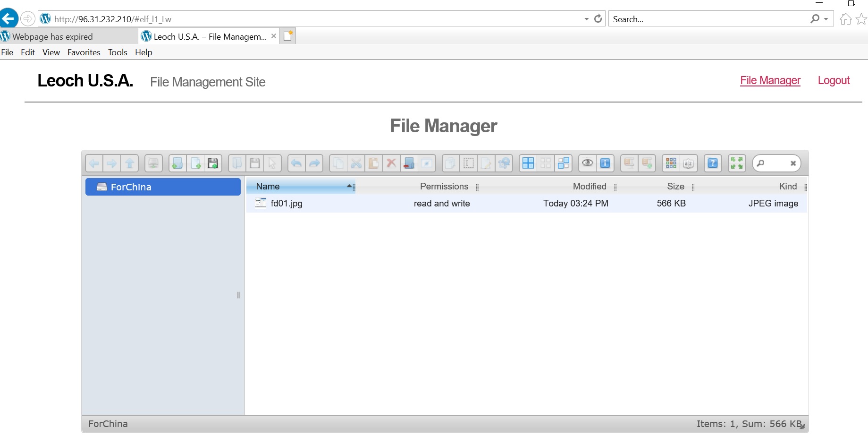Open the browser File menu
Screen dimensions: 868x445
click(x=7, y=52)
